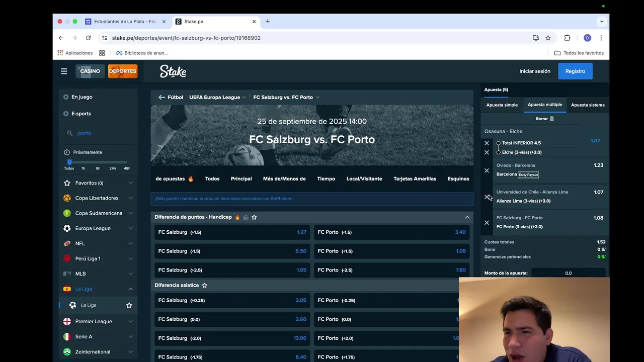This screenshot has width=644, height=362.
Task: Click the Copa Libertadores ball icon
Action: click(67, 198)
